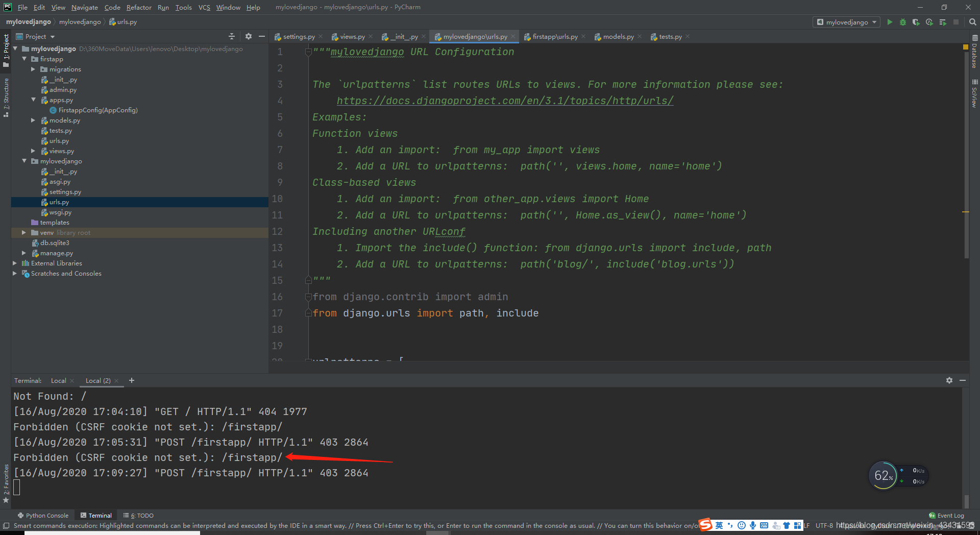Image resolution: width=980 pixels, height=535 pixels.
Task: Switch to views.py editor tab
Action: (x=352, y=36)
